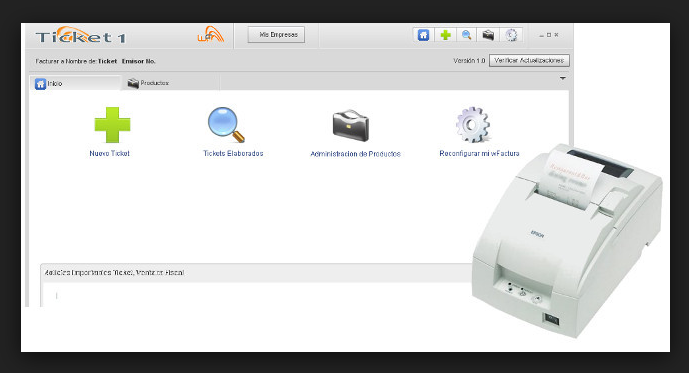Screen dimensions: 689x373
Task: Expand the tab list dropdown arrow
Action: (x=562, y=79)
